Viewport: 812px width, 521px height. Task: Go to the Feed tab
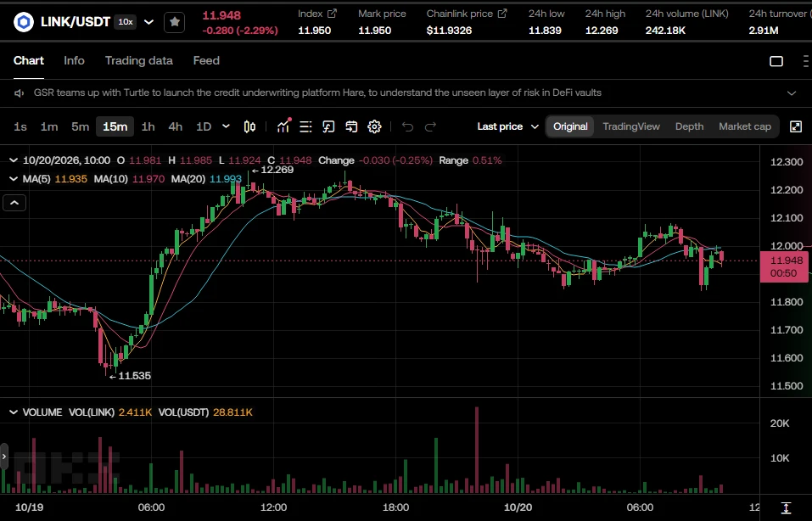[206, 60]
